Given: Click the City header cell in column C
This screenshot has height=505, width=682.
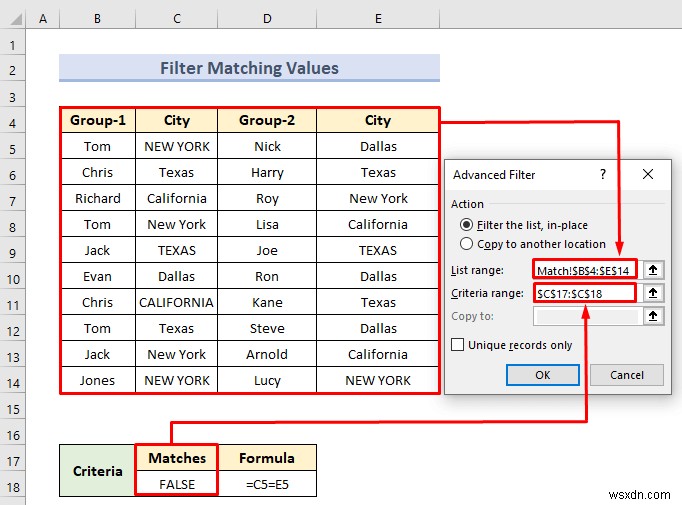Looking at the screenshot, I should coord(177,120).
